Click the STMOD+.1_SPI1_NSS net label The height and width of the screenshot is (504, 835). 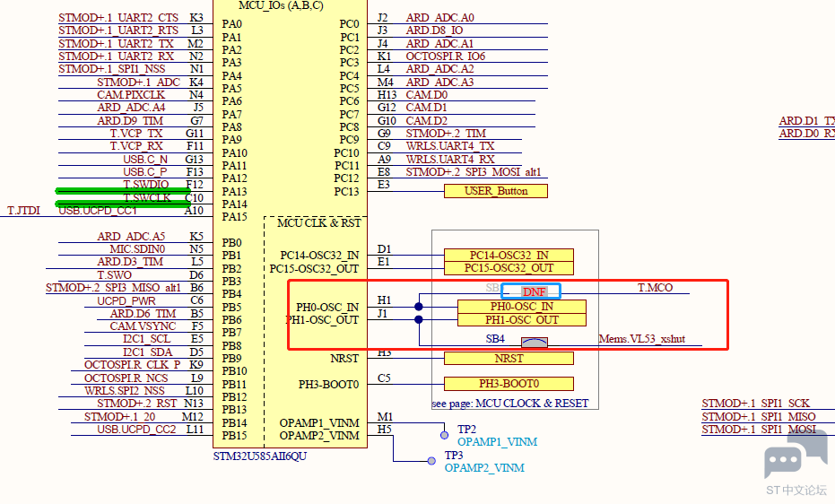(x=112, y=69)
